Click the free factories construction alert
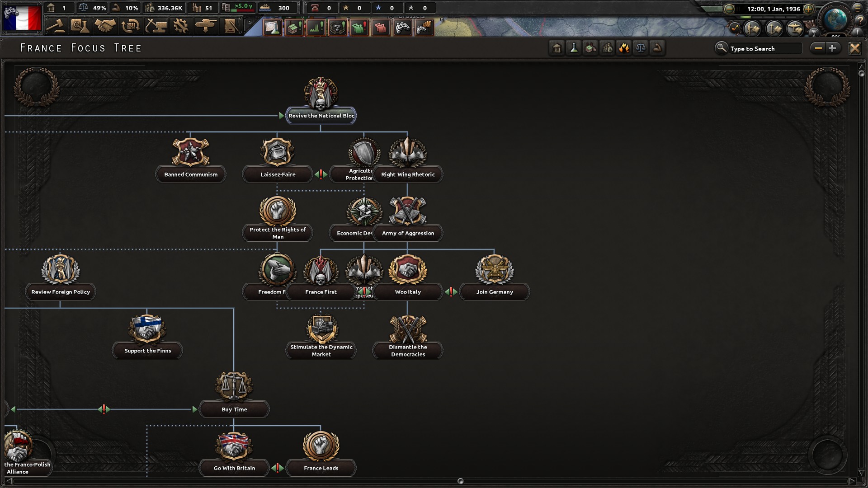 tap(294, 28)
